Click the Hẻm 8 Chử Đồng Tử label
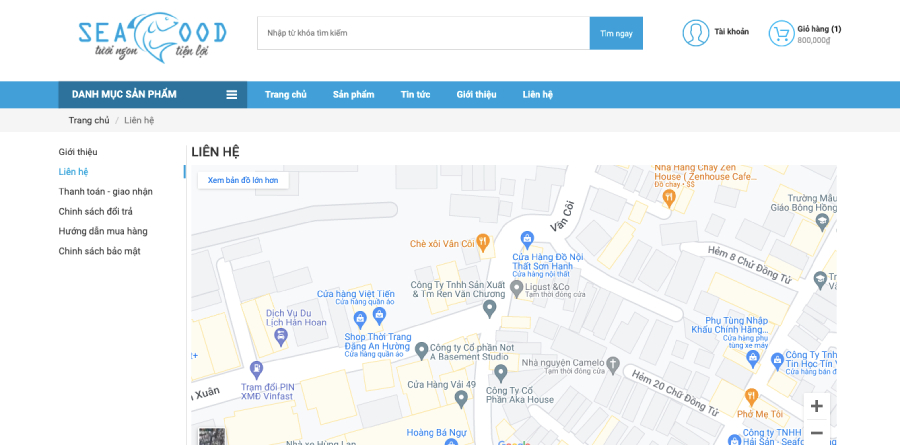Image resolution: width=900 pixels, height=445 pixels. tap(749, 265)
